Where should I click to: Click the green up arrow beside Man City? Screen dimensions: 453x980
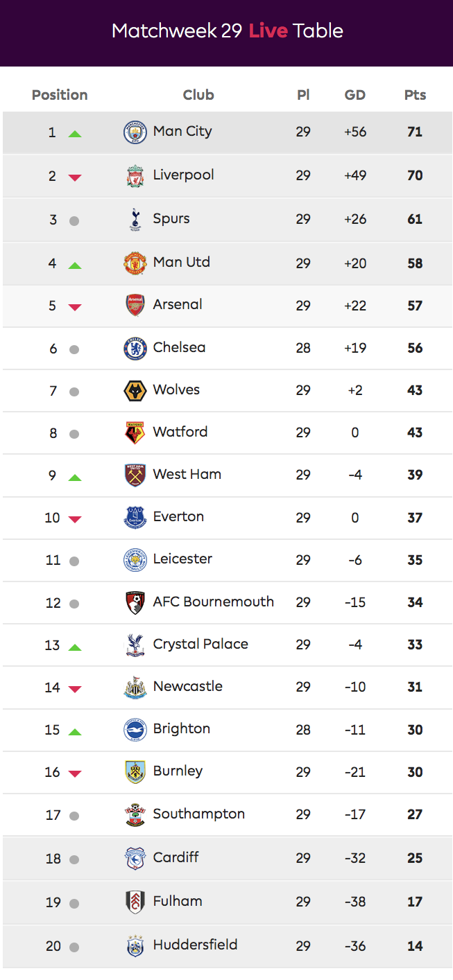click(x=75, y=133)
